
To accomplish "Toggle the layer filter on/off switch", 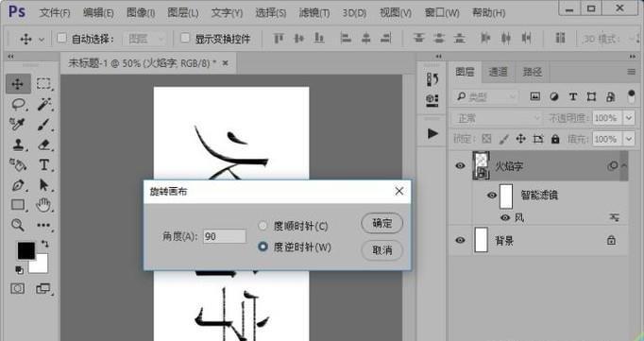I will tap(632, 96).
